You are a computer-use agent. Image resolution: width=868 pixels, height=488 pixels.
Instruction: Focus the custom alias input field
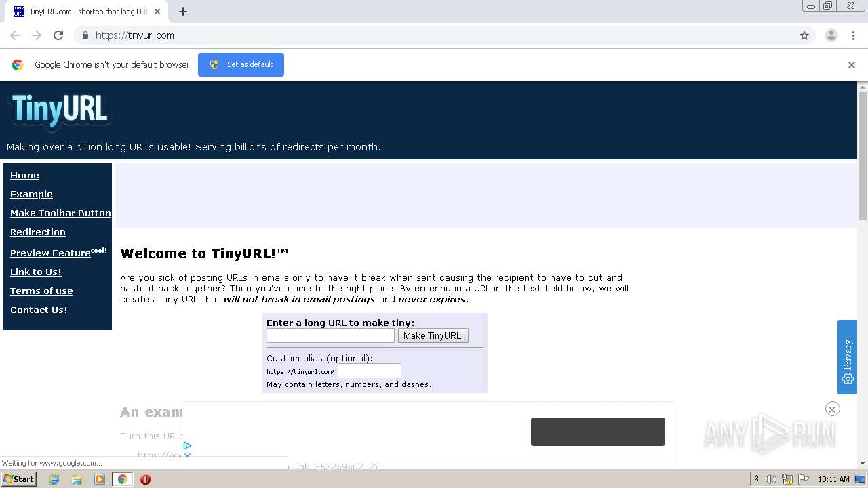370,371
